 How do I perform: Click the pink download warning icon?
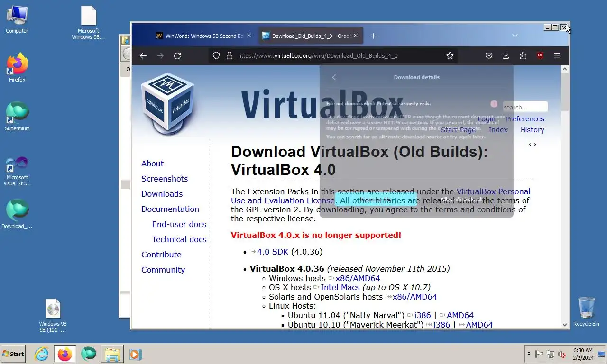[494, 104]
